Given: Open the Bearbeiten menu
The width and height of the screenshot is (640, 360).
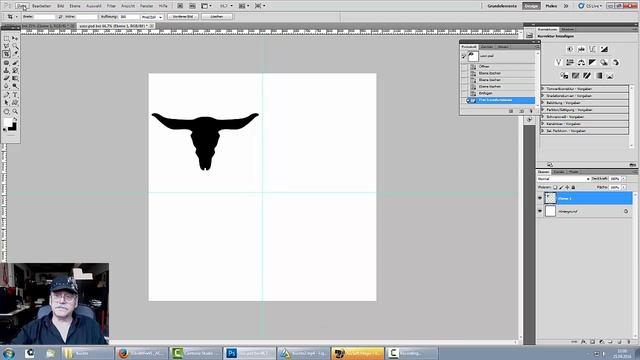Looking at the screenshot, I should click(42, 6).
